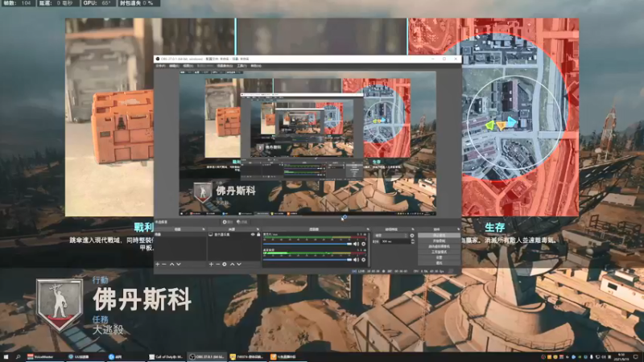Mute the second mixer channel speaker icon
The height and width of the screenshot is (362, 644).
356,259
